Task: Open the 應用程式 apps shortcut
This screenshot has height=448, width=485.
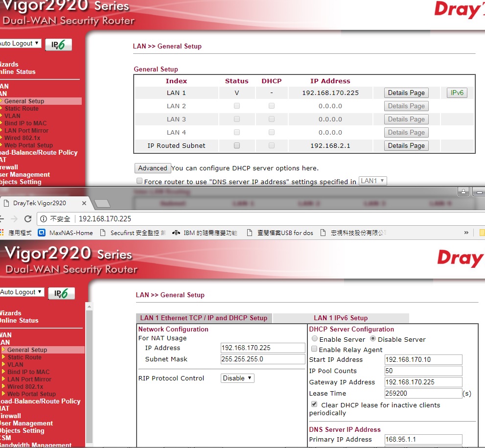Action: click(x=16, y=233)
